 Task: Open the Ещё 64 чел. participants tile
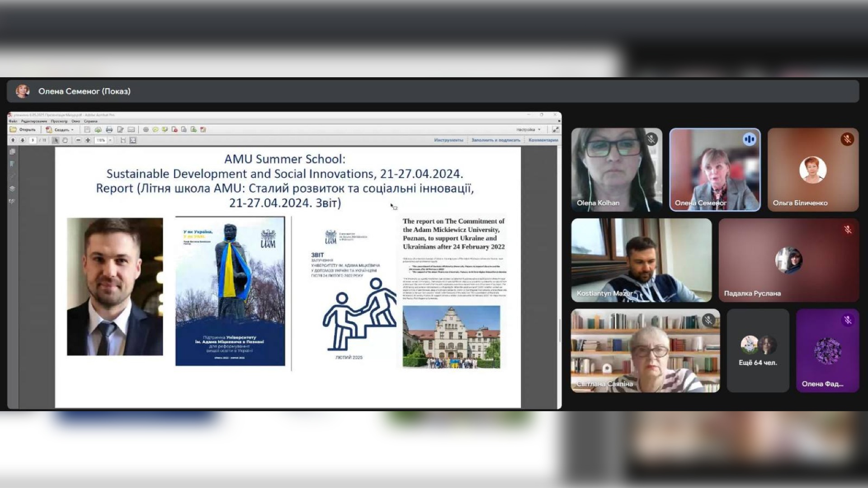click(x=758, y=351)
